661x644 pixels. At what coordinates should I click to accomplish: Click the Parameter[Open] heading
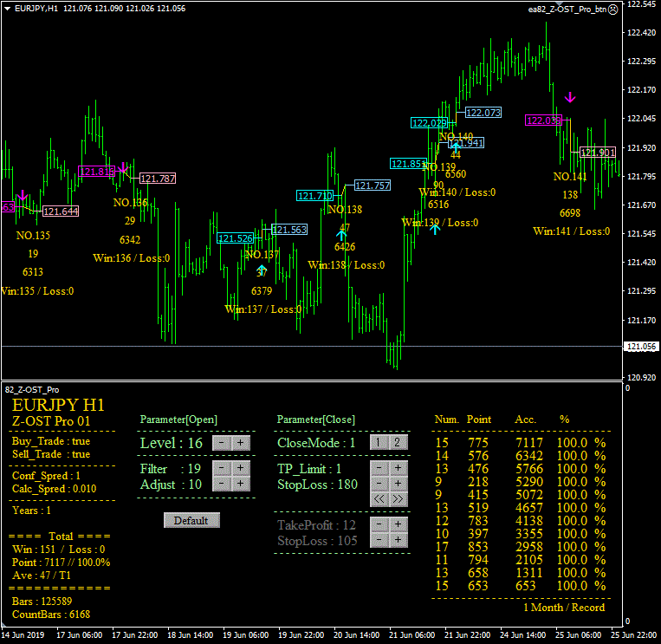coord(178,420)
